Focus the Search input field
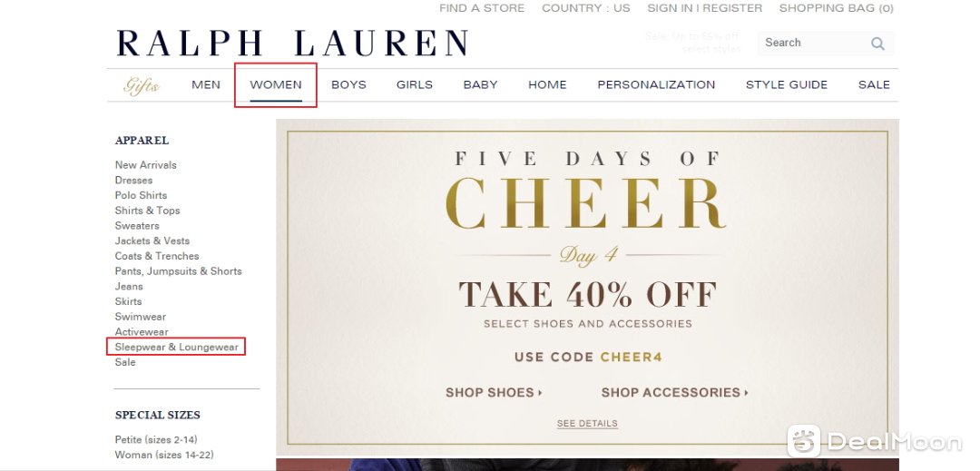980x471 pixels. point(812,43)
